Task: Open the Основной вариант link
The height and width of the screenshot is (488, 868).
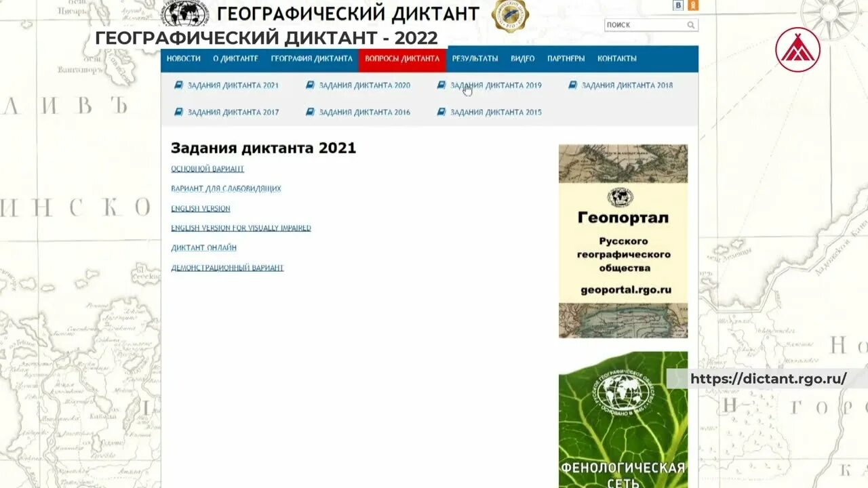Action: [x=208, y=169]
